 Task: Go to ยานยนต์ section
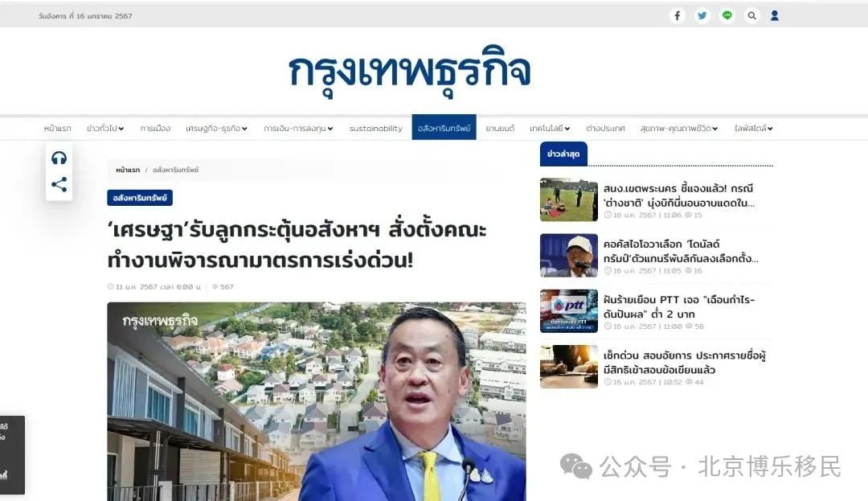click(x=500, y=129)
